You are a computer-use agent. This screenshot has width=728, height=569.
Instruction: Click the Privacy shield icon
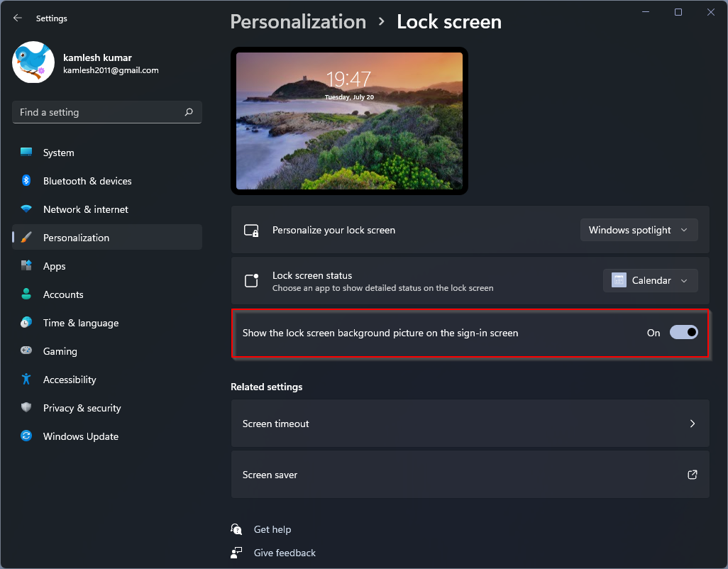(26, 407)
